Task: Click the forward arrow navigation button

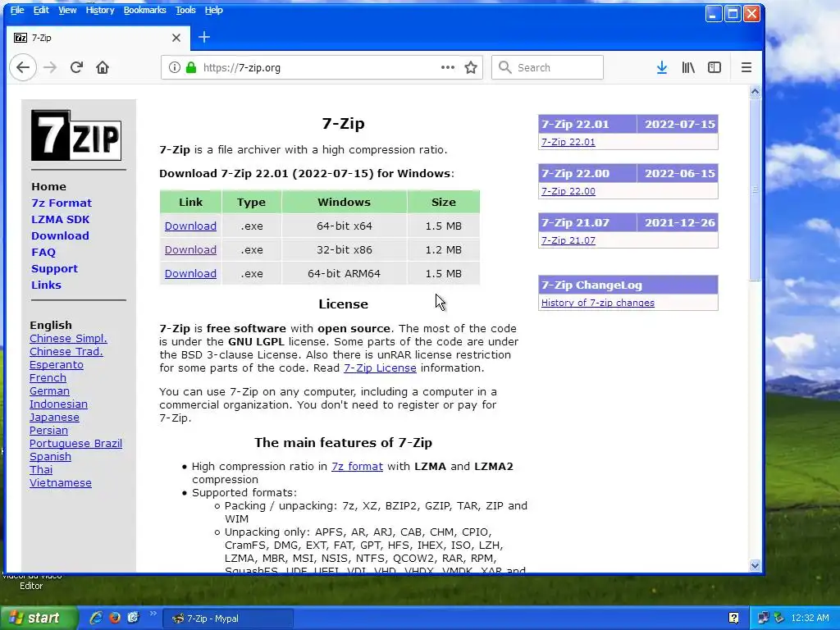Action: (x=50, y=67)
